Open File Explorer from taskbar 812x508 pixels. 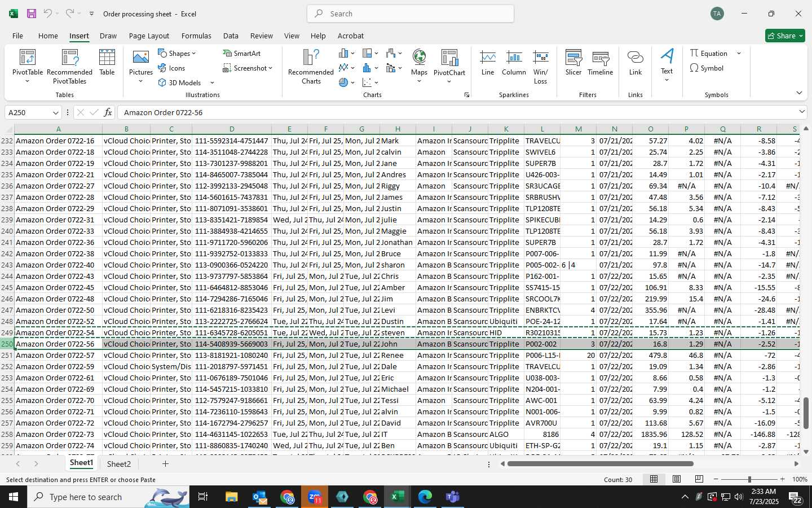(x=232, y=497)
